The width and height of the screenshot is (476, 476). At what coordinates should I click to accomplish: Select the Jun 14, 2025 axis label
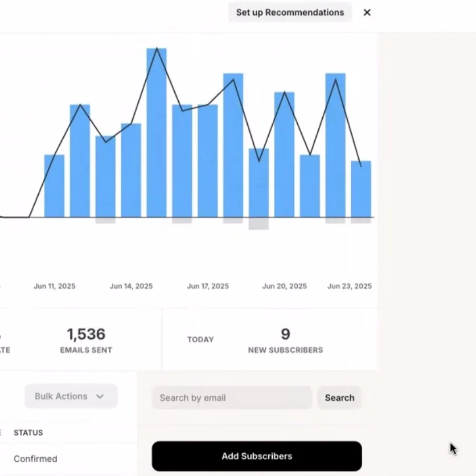coord(131,286)
